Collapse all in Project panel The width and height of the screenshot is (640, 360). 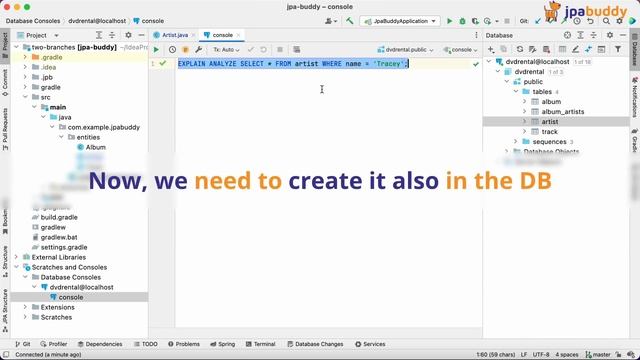click(112, 35)
